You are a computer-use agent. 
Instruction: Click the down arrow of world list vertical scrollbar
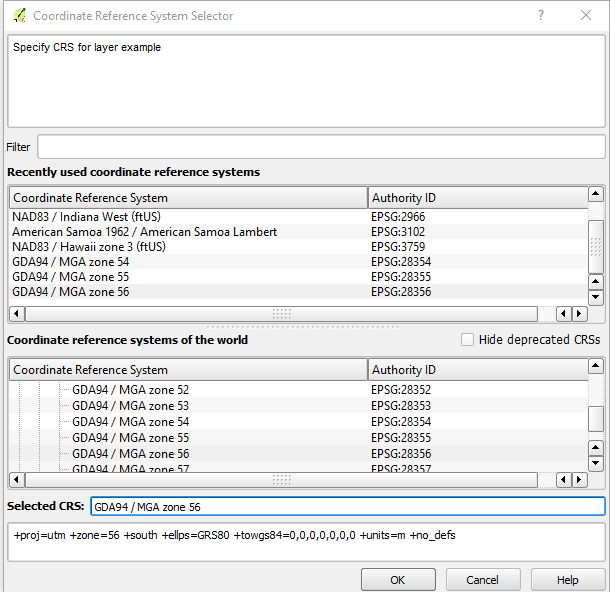click(596, 463)
